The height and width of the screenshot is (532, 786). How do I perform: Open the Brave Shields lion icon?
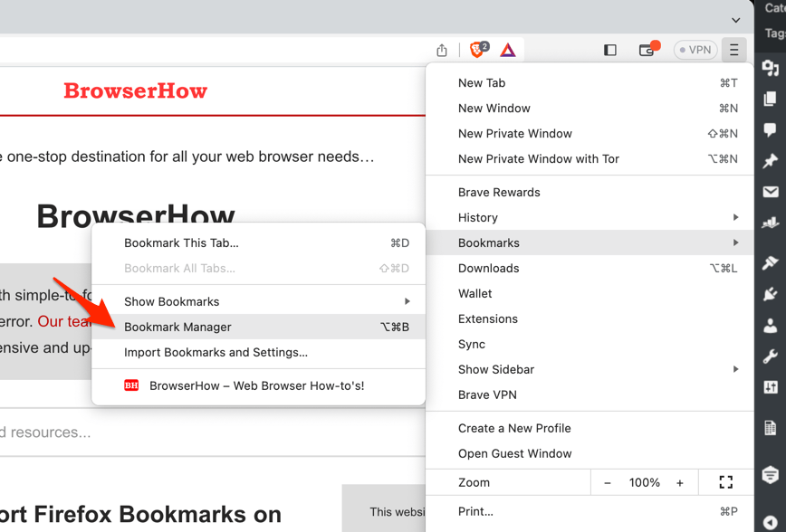tap(478, 50)
